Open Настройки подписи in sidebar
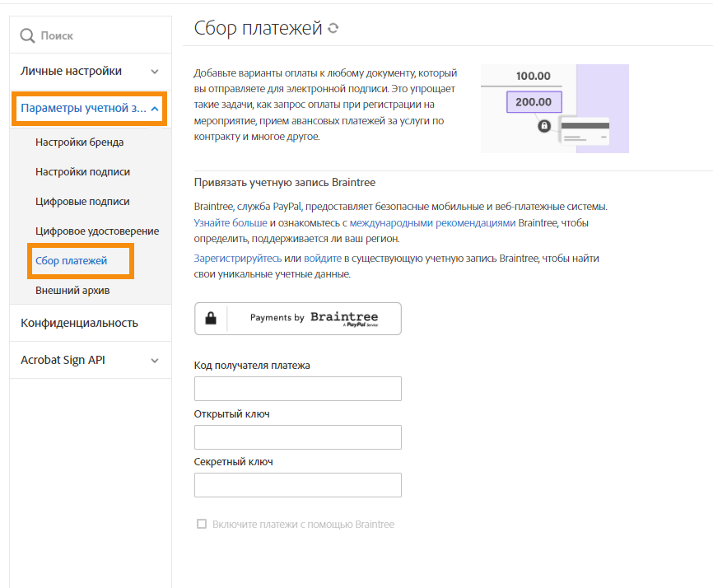Image resolution: width=713 pixels, height=588 pixels. pyautogui.click(x=82, y=172)
